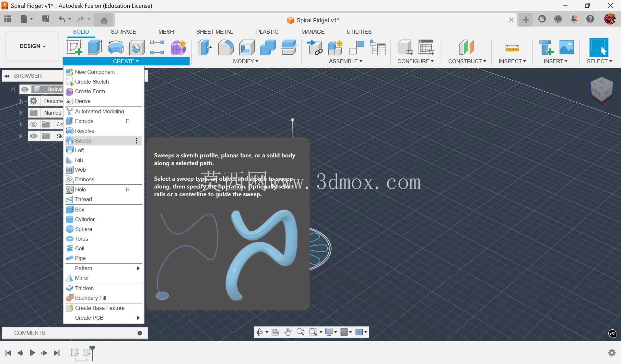Open the CONSTRUCT dropdown menu
The image size is (621, 364).
point(467,61)
